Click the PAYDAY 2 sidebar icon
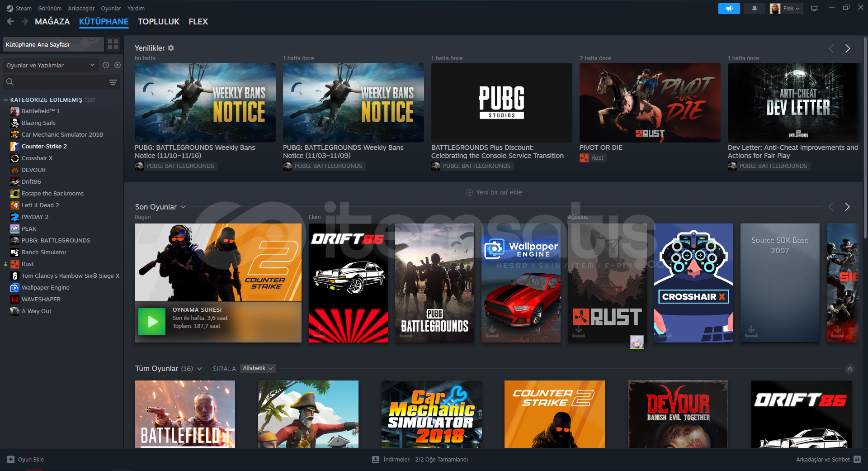Image resolution: width=868 pixels, height=471 pixels. pos(15,217)
